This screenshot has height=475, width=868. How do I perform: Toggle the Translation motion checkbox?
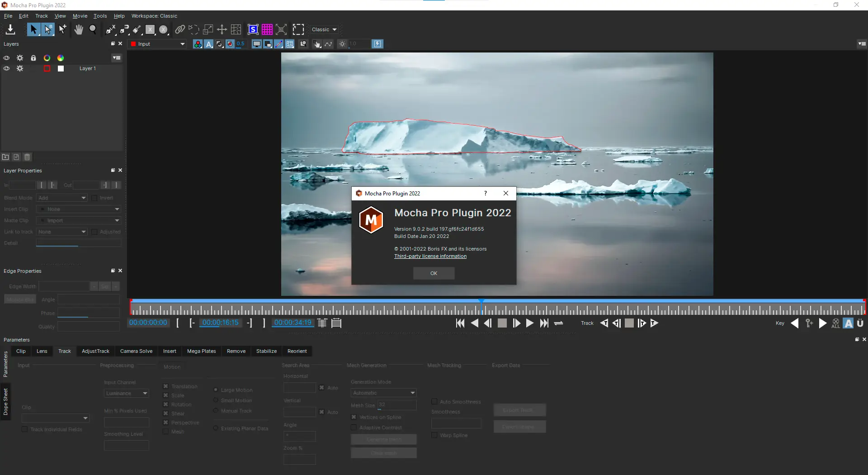click(x=165, y=386)
